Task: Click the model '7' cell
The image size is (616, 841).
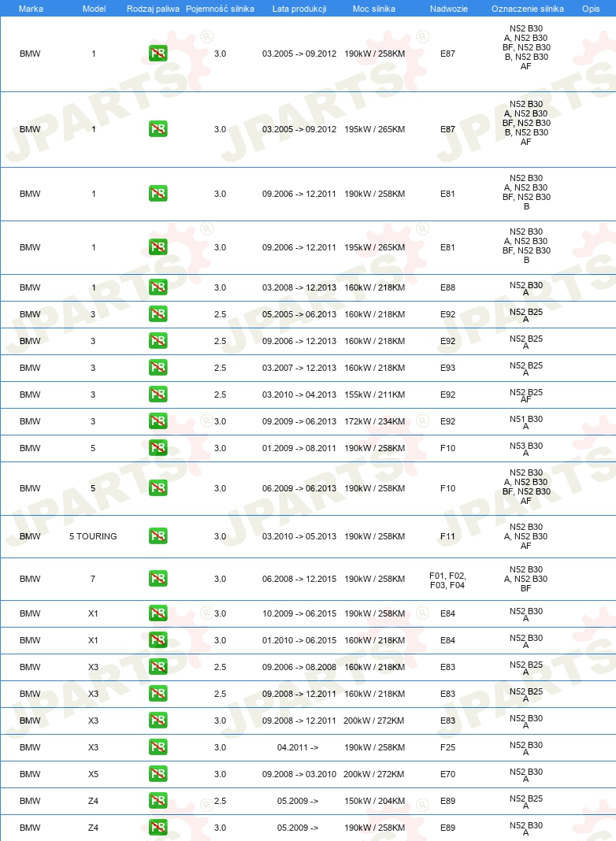Action: point(93,580)
